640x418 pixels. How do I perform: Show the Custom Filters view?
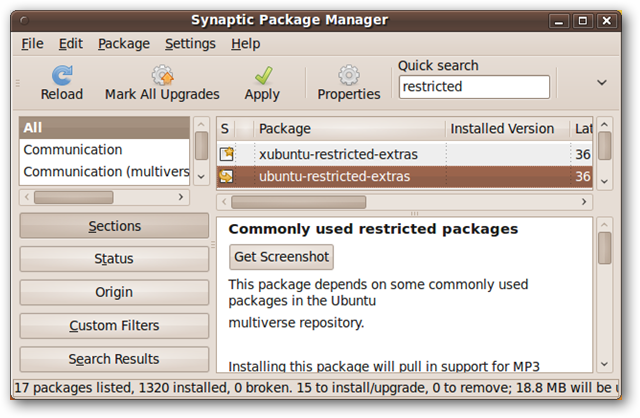pos(113,326)
